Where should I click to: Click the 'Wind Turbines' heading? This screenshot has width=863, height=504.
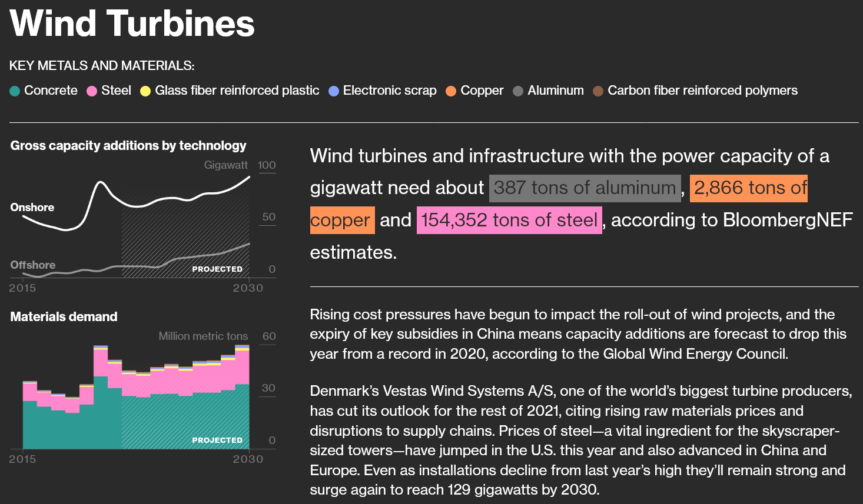tap(132, 24)
